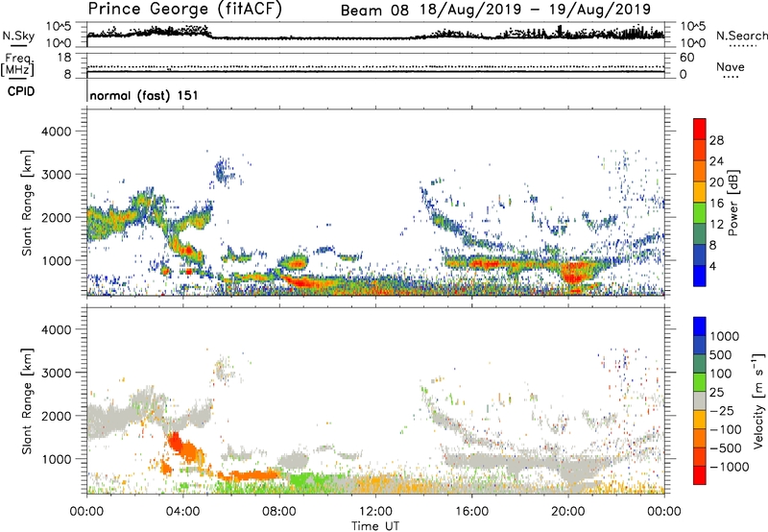Click the "60" tick on Nave axis
This screenshot has width=768, height=532.
tap(686, 58)
